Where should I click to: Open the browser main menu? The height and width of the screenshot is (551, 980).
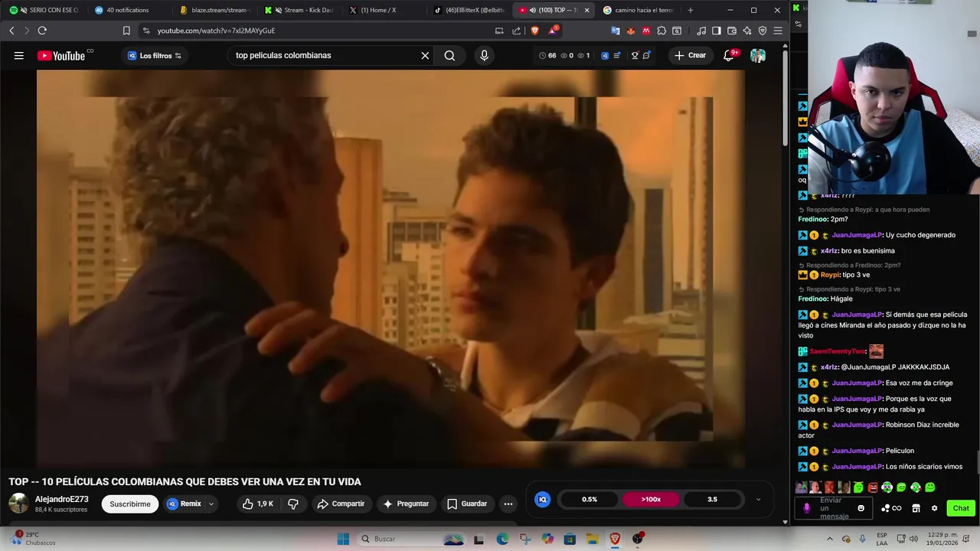pos(778,31)
